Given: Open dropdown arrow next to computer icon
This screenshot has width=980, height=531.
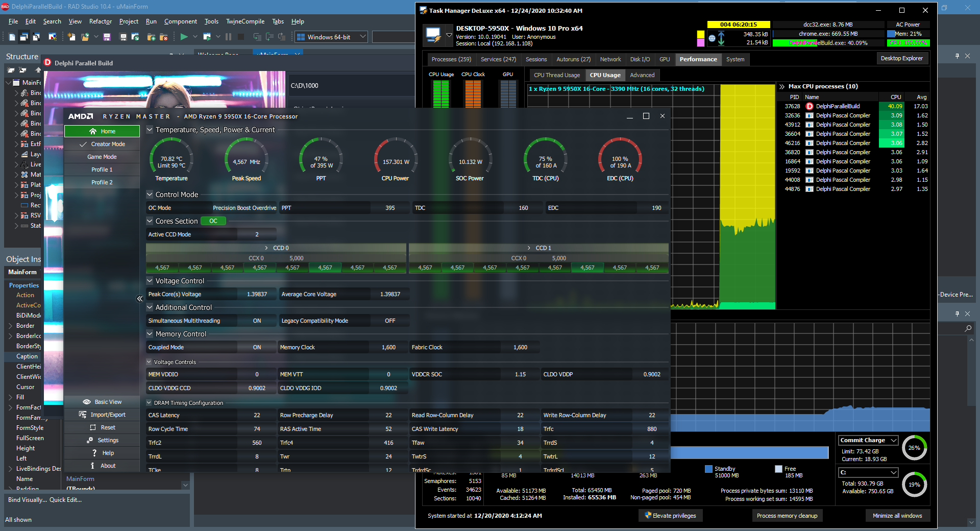Looking at the screenshot, I should point(449,35).
